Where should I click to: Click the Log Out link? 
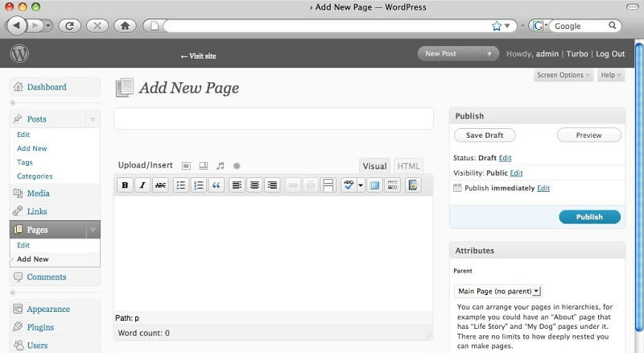[610, 54]
